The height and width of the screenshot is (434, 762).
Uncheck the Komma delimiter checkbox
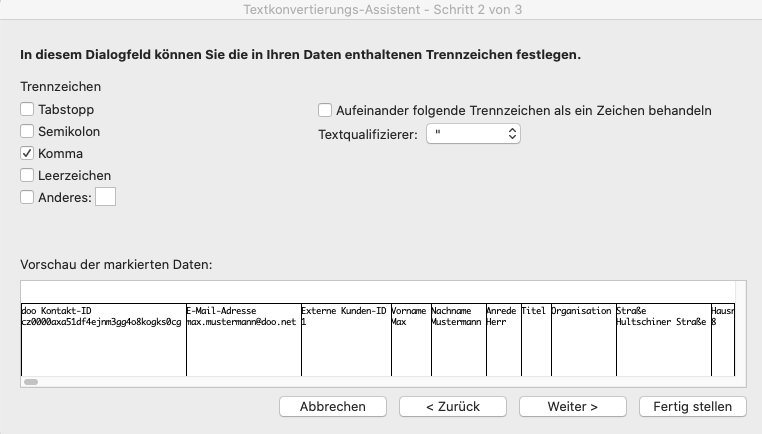[27, 153]
